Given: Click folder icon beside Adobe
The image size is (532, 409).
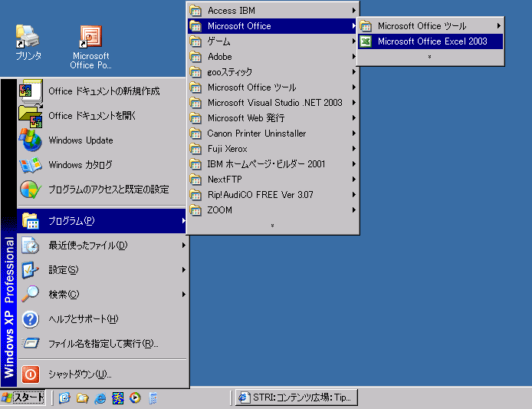Looking at the screenshot, I should click(x=195, y=57).
